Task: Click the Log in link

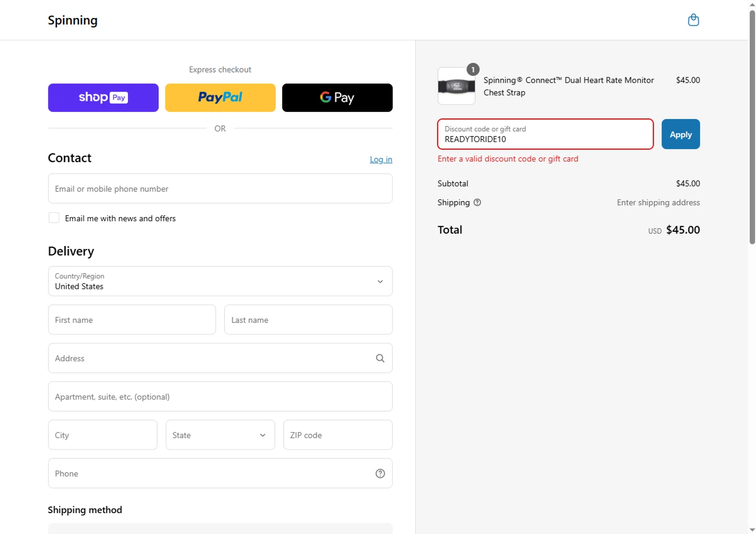Action: click(x=381, y=159)
